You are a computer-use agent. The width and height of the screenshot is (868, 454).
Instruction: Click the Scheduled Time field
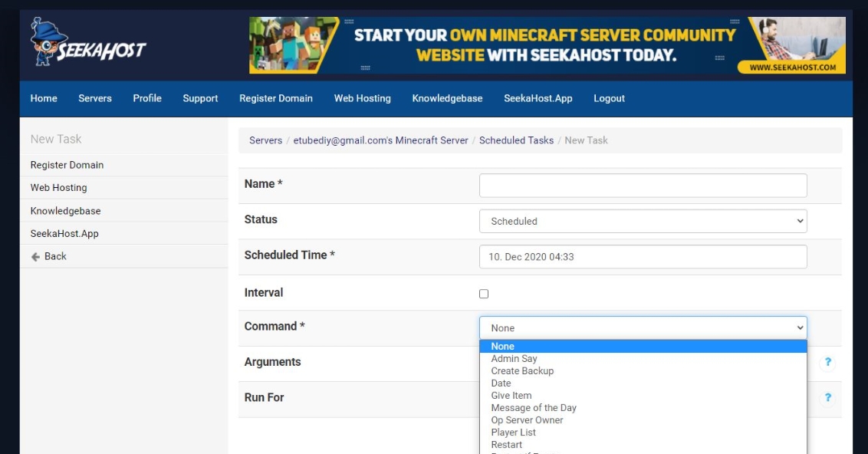[x=643, y=257]
